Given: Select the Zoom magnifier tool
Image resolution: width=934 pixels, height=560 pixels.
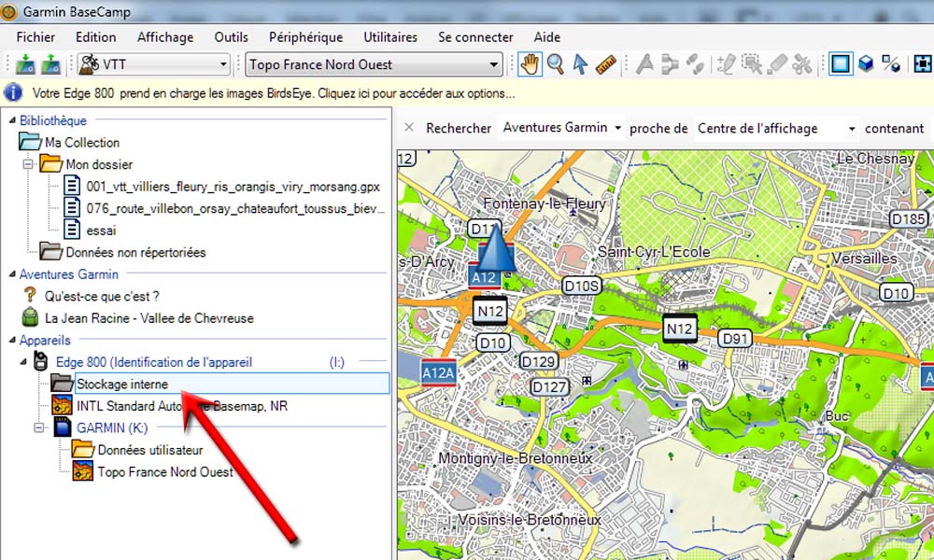Looking at the screenshot, I should tap(555, 64).
